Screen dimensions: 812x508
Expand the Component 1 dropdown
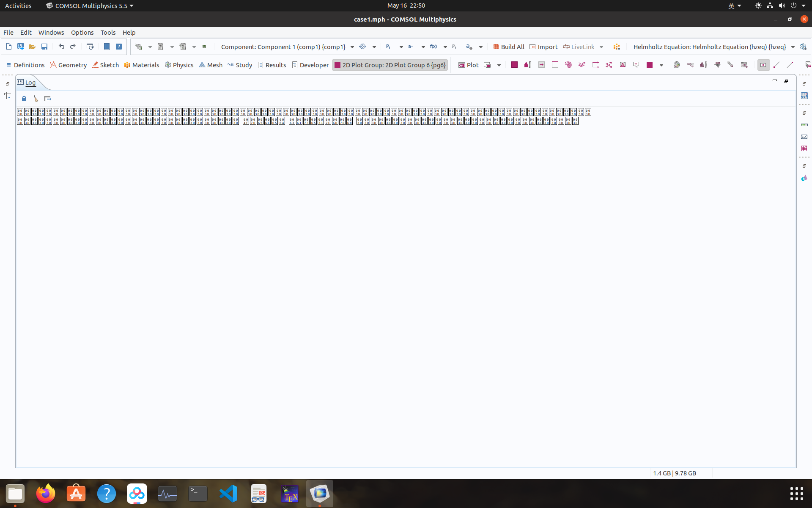coord(352,47)
